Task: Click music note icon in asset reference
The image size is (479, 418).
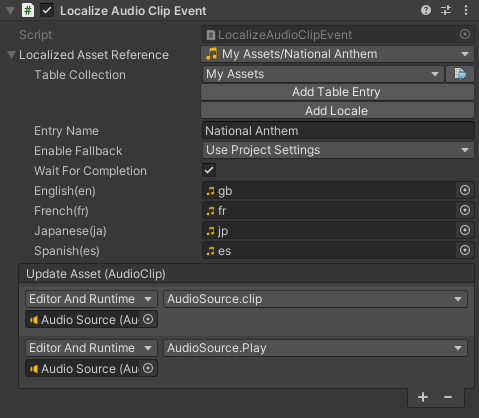Action: click(x=212, y=54)
